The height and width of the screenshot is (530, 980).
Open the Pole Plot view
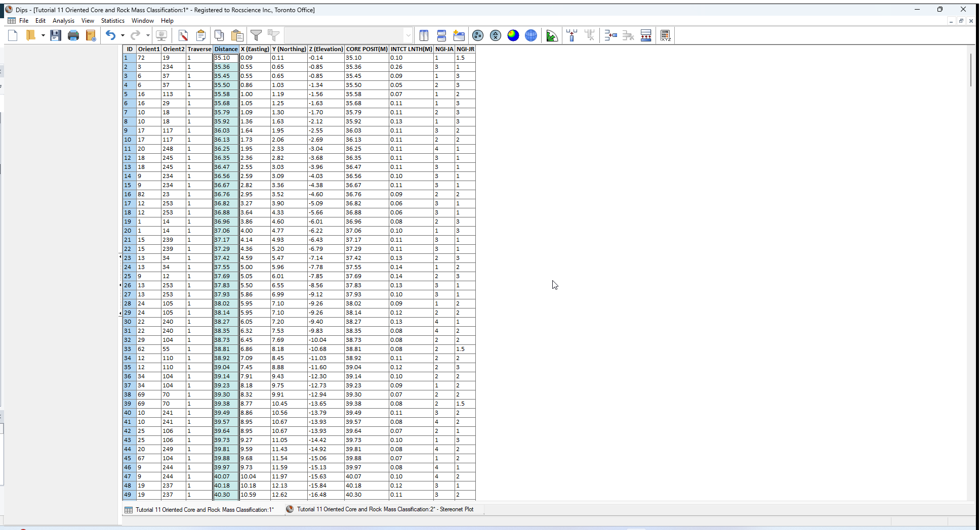point(478,35)
